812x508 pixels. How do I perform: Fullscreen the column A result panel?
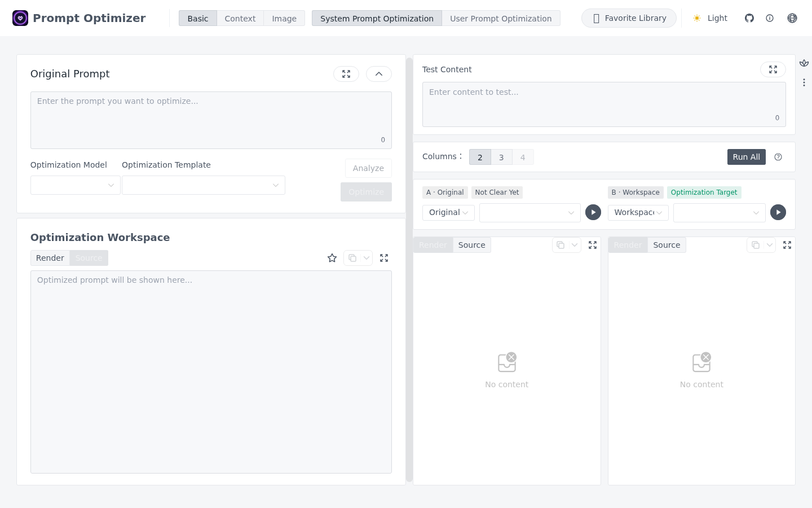pos(593,245)
